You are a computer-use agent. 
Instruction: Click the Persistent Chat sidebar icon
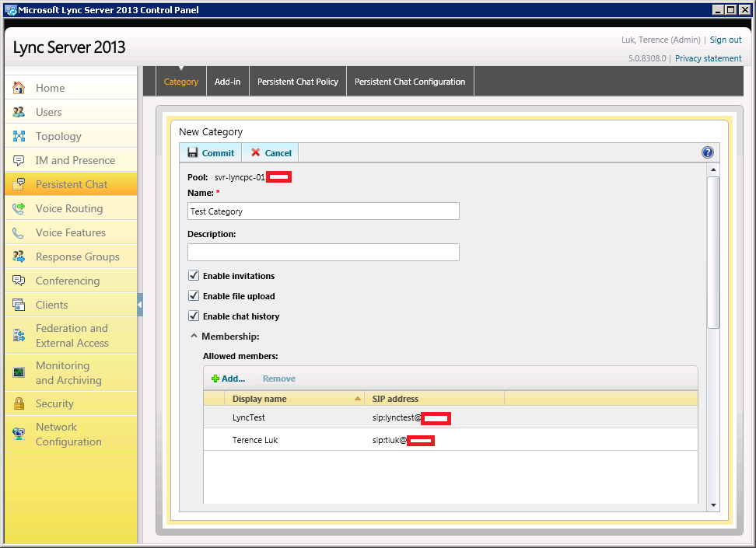(x=19, y=184)
